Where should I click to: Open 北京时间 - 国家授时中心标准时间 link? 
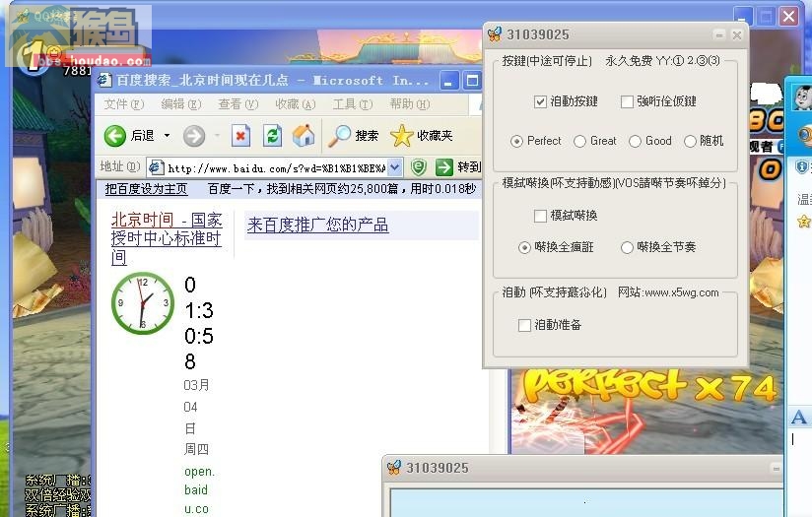pyautogui.click(x=167, y=238)
